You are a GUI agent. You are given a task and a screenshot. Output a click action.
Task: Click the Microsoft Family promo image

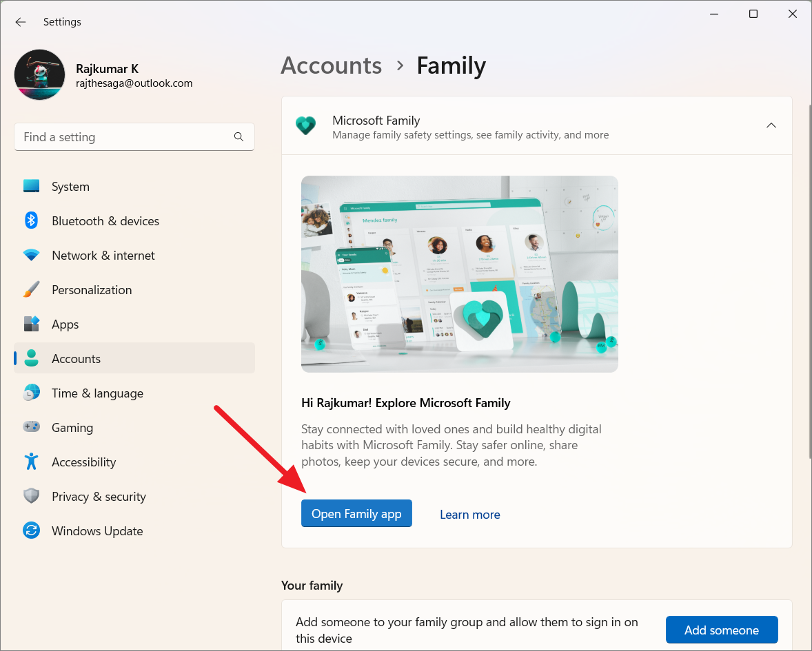(x=459, y=273)
